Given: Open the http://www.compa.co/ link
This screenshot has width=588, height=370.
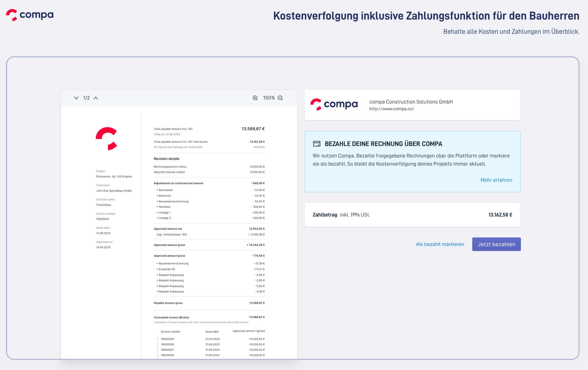Looking at the screenshot, I should (x=392, y=109).
